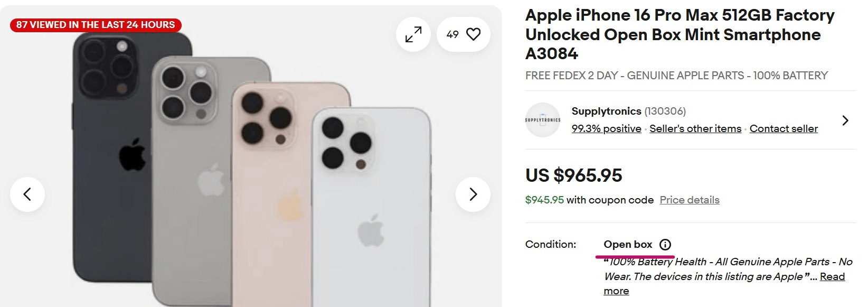Show coupon Price details

click(x=690, y=200)
